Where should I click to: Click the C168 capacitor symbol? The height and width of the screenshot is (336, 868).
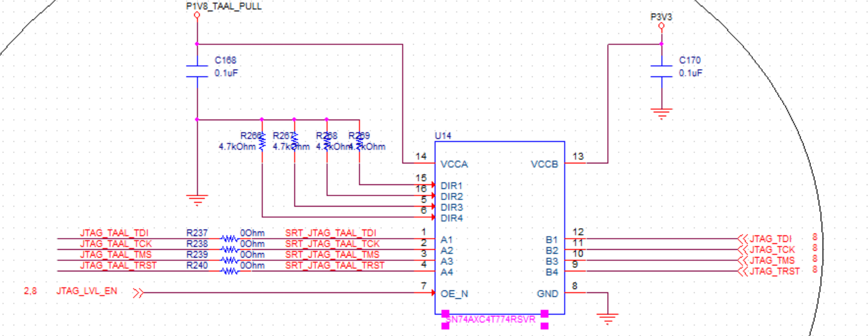(x=197, y=71)
